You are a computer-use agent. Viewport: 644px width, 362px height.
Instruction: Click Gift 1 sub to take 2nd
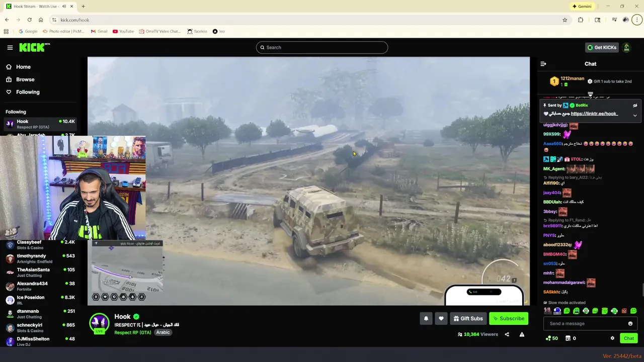point(609,81)
